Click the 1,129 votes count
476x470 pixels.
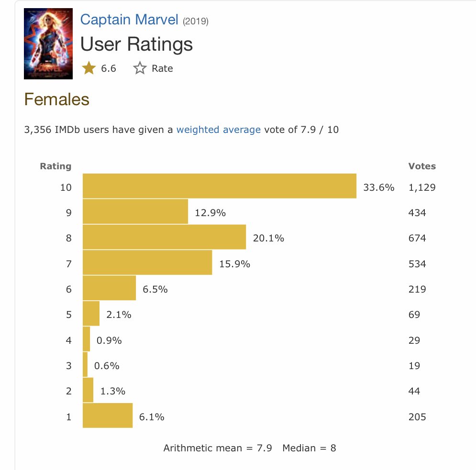click(x=422, y=187)
